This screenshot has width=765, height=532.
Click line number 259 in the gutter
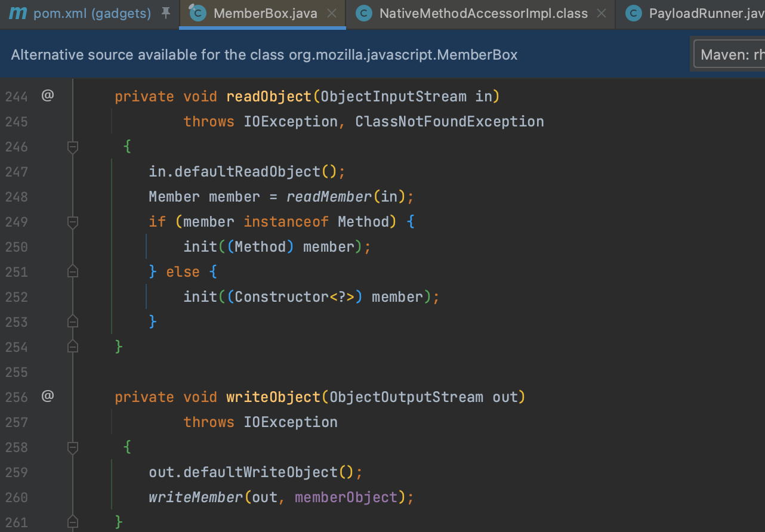[16, 472]
